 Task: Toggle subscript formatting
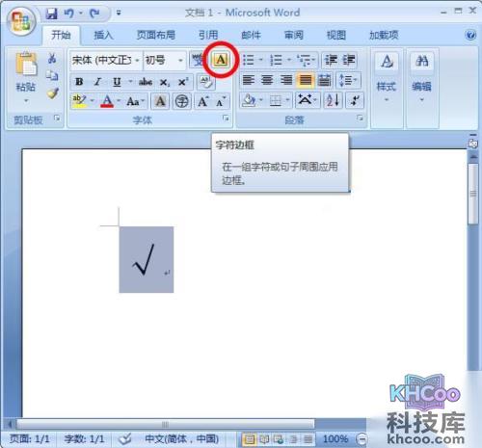(x=165, y=82)
